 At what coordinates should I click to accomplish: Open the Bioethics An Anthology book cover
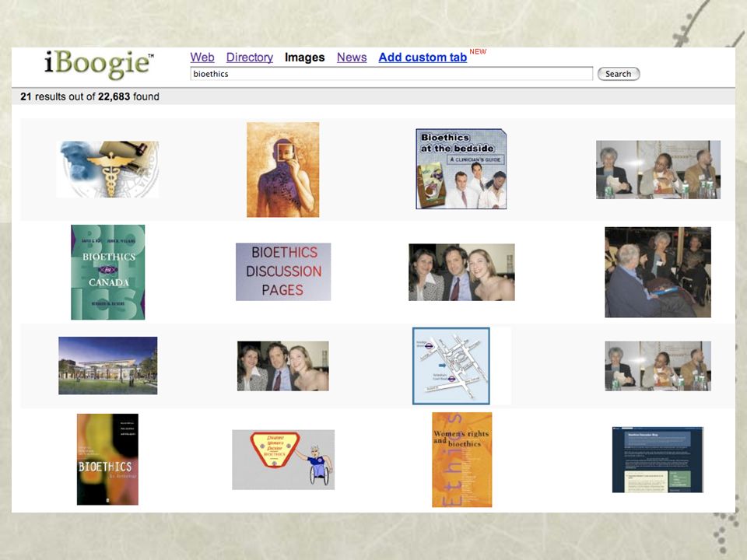(x=107, y=459)
